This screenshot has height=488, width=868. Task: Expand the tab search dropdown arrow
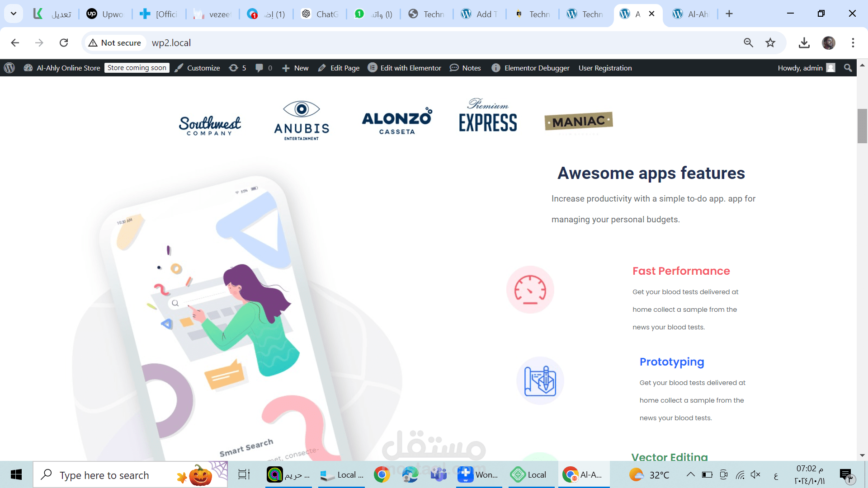pos(14,14)
